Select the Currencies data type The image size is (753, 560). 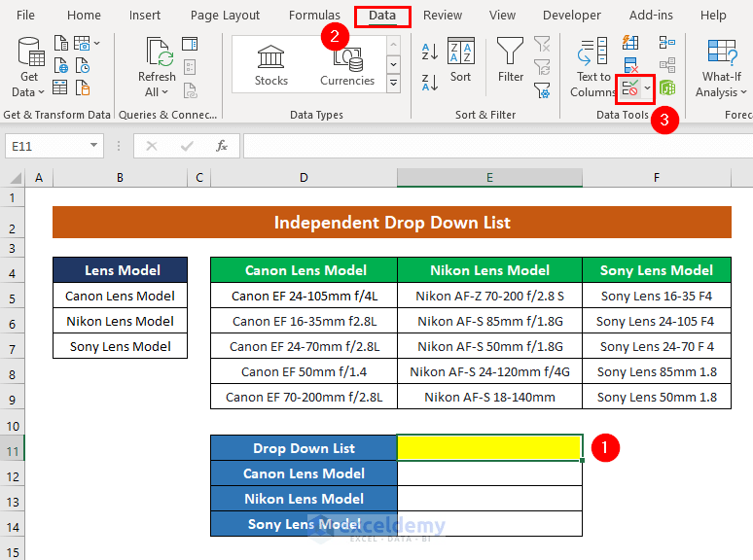click(x=347, y=65)
